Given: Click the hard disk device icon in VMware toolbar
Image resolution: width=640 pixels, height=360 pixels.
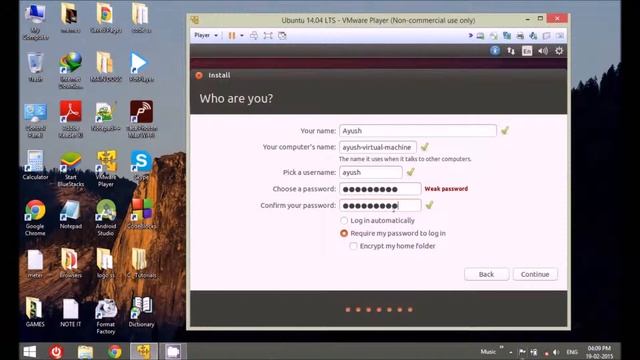Looking at the screenshot, I should [480, 36].
